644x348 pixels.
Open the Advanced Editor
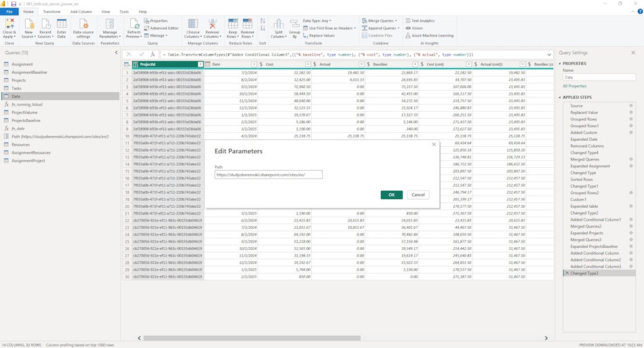[161, 28]
